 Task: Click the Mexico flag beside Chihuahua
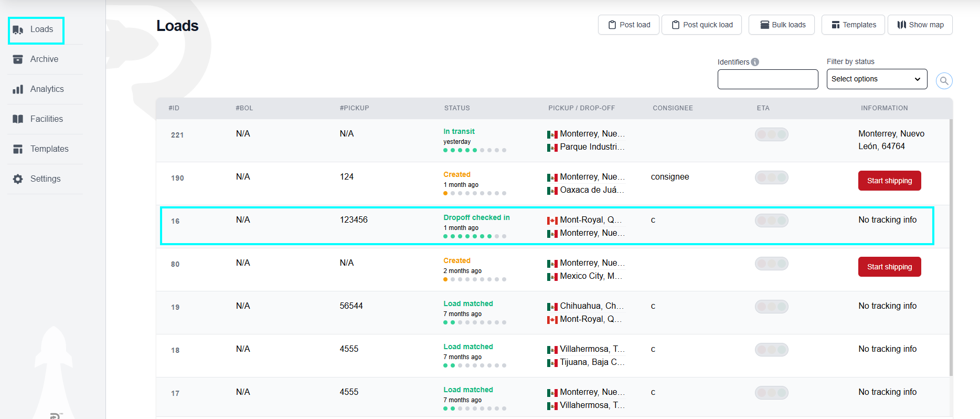coord(552,307)
